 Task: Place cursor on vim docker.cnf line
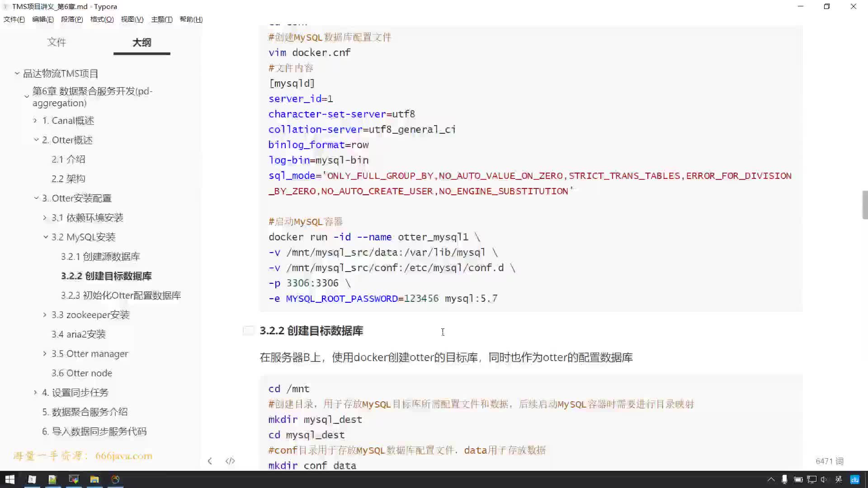[309, 52]
